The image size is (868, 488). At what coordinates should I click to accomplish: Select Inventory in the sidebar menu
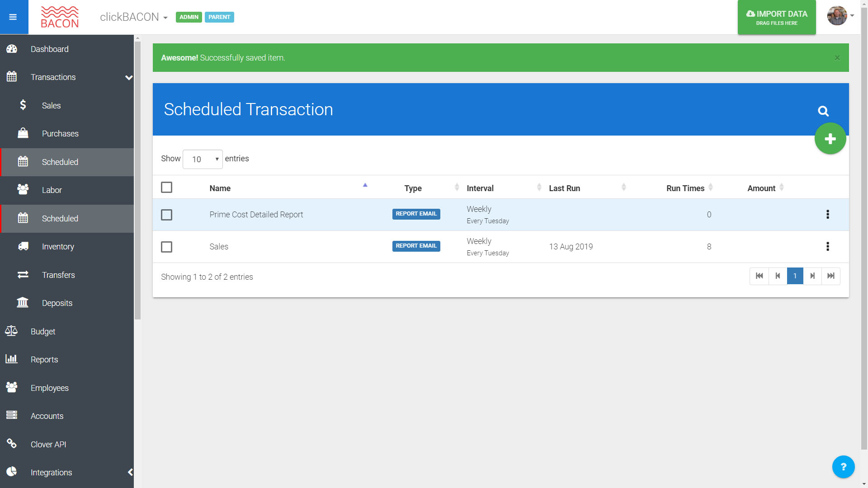point(58,247)
